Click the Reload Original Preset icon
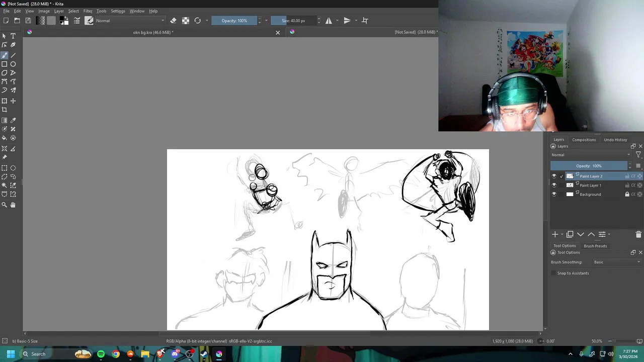Image resolution: width=644 pixels, height=362 pixels. click(x=198, y=21)
